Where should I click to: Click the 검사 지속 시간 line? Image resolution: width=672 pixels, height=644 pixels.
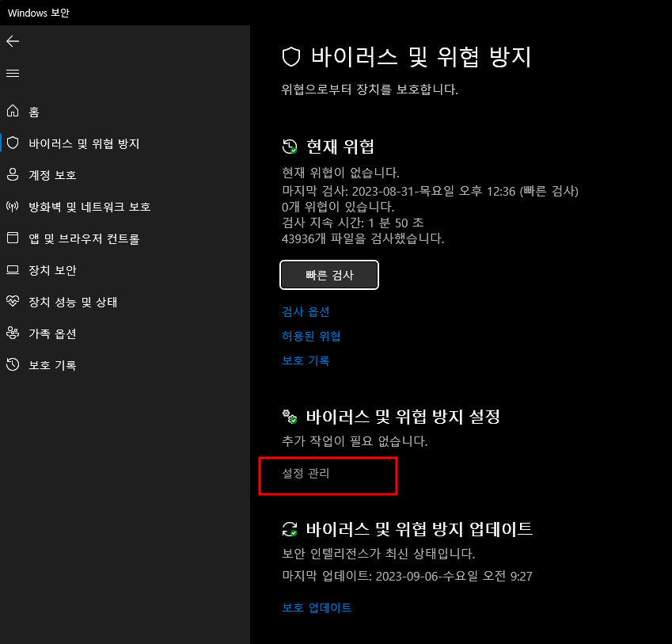click(x=353, y=223)
